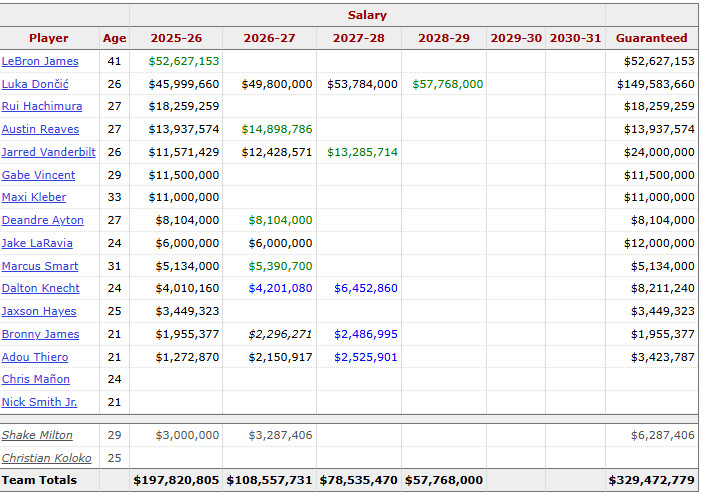Screen dimensions: 701x495
Task: Open LeBron James player link
Action: (40, 61)
